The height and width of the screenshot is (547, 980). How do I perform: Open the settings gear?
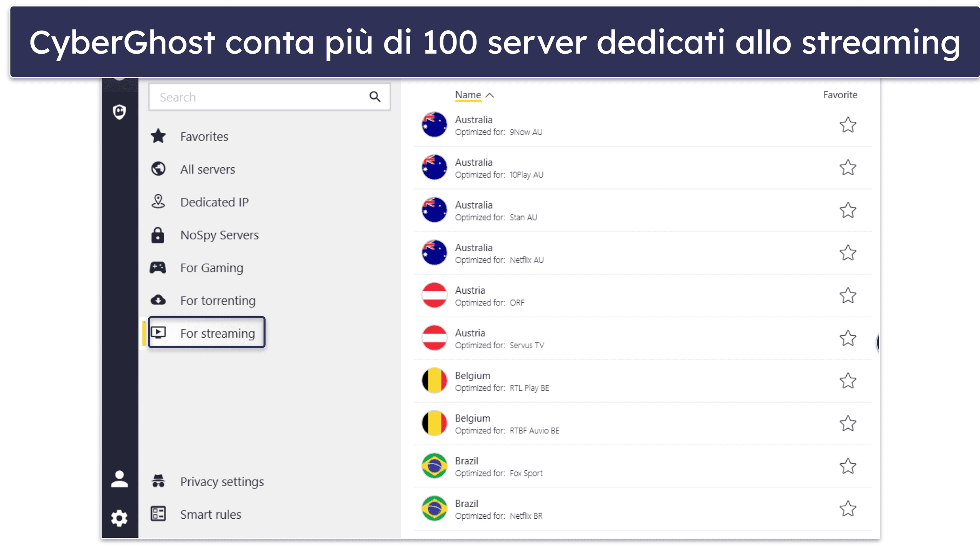click(119, 518)
